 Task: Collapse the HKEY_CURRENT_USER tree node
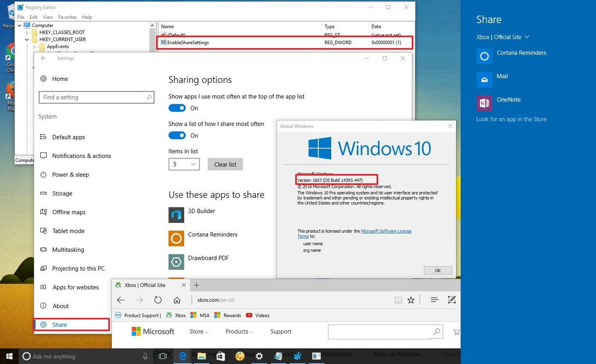pyautogui.click(x=26, y=39)
